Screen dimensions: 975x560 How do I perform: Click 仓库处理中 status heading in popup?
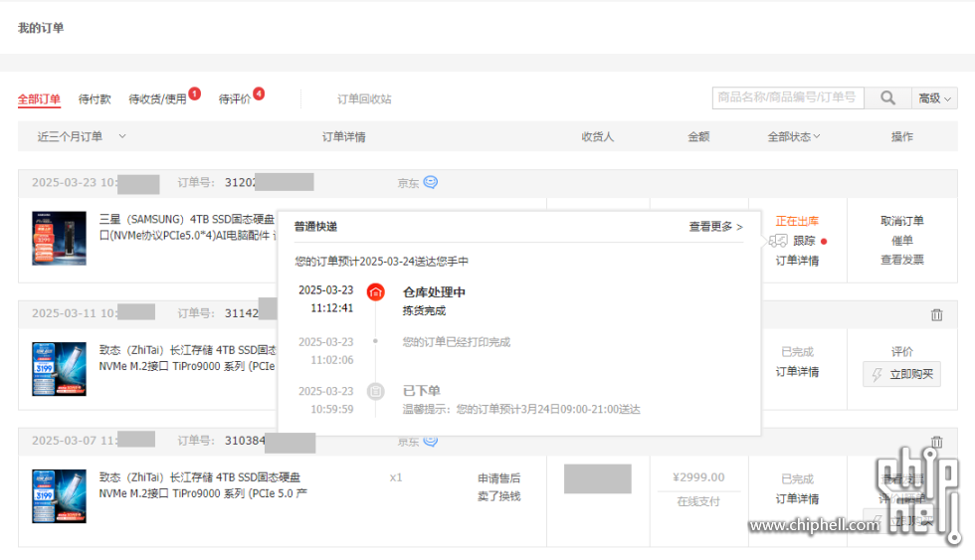click(x=434, y=292)
